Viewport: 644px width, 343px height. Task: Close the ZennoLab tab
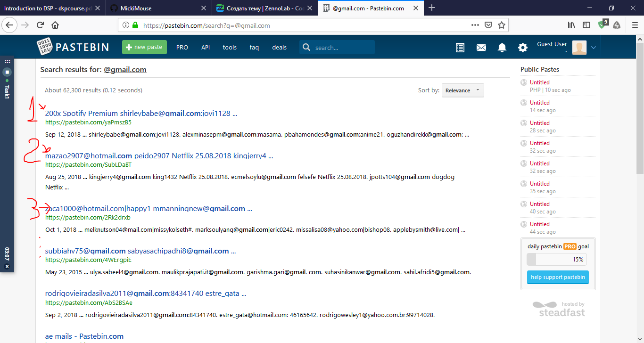[x=310, y=8]
